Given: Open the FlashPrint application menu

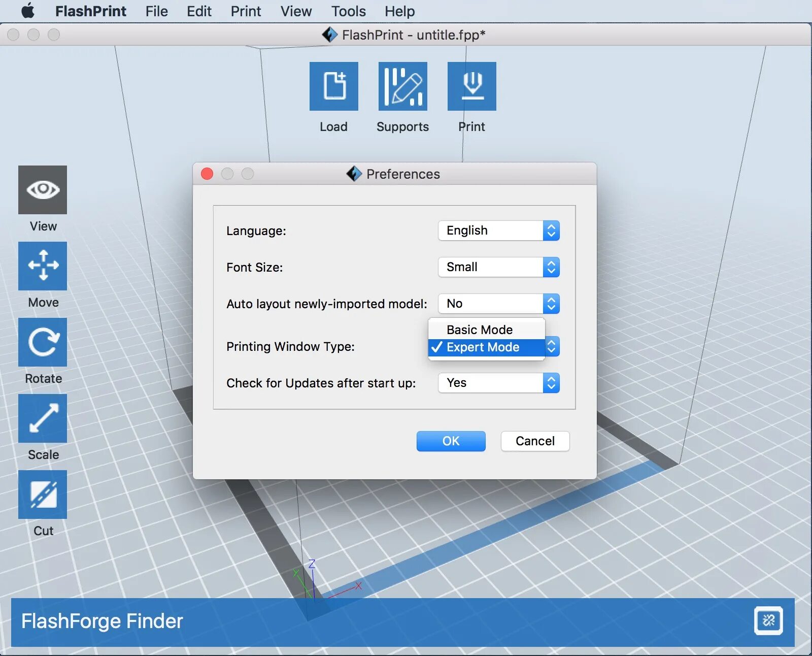Looking at the screenshot, I should point(90,11).
